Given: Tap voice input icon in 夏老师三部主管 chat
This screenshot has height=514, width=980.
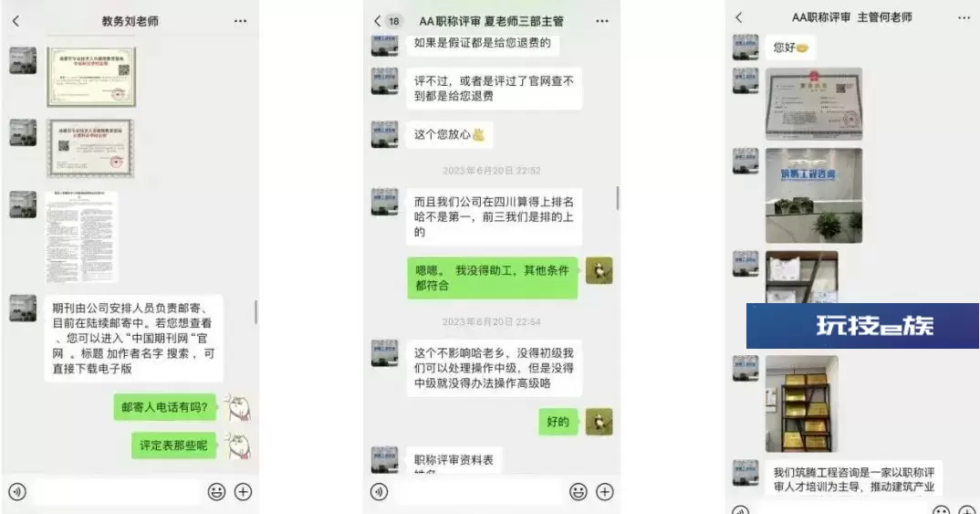Looking at the screenshot, I should [x=379, y=492].
